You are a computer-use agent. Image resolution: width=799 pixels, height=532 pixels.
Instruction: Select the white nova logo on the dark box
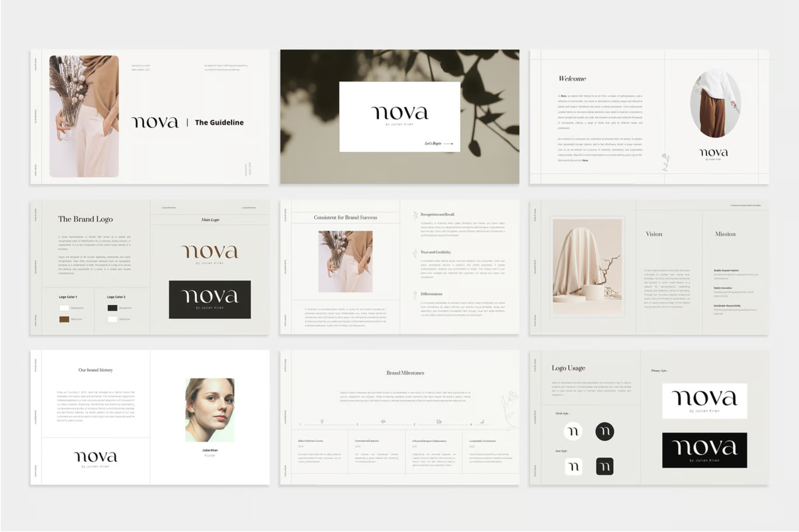coord(210,300)
